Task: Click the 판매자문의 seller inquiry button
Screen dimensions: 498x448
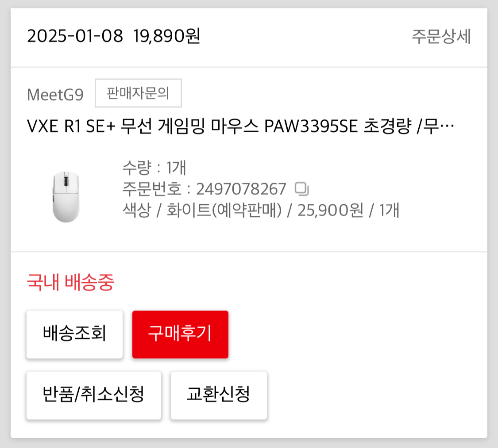Action: [138, 93]
